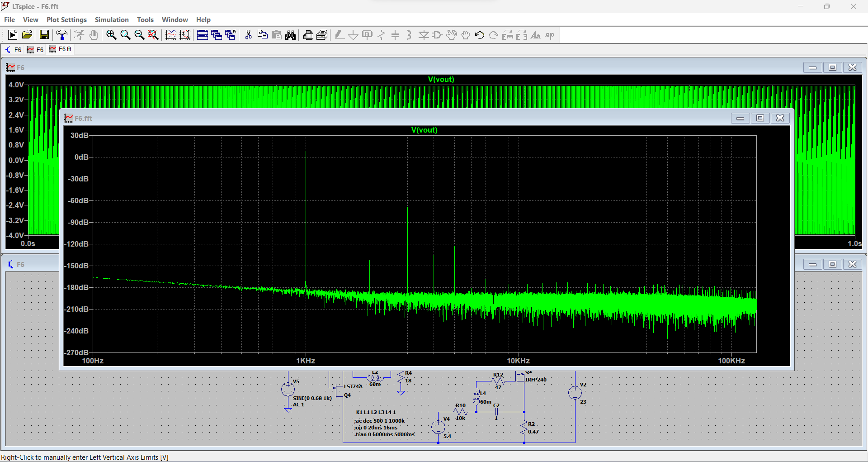Click the Pick Visible Traces icon
Image resolution: width=868 pixels, height=462 pixels.
pos(185,35)
